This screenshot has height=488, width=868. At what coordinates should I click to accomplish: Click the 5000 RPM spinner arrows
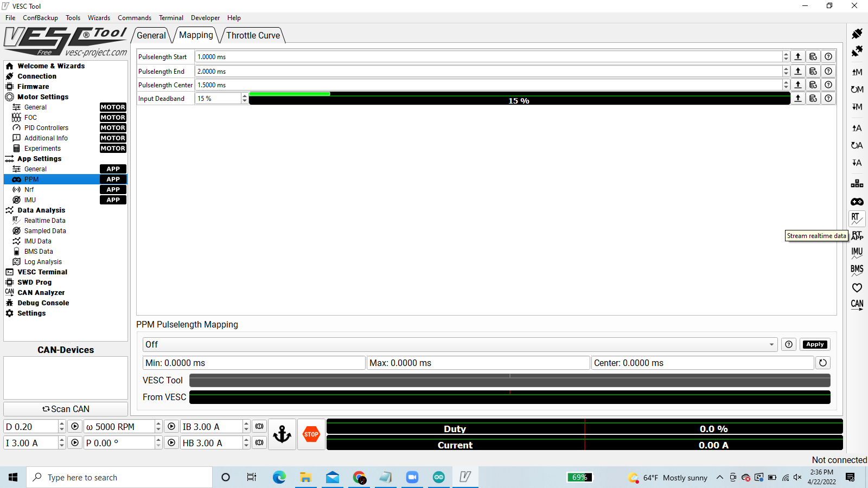tap(158, 427)
